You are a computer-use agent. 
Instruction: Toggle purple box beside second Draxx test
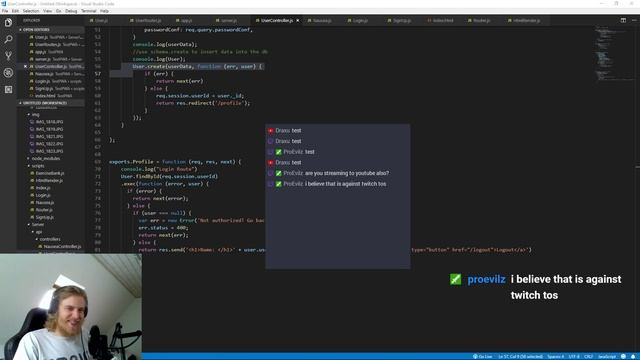coord(270,141)
